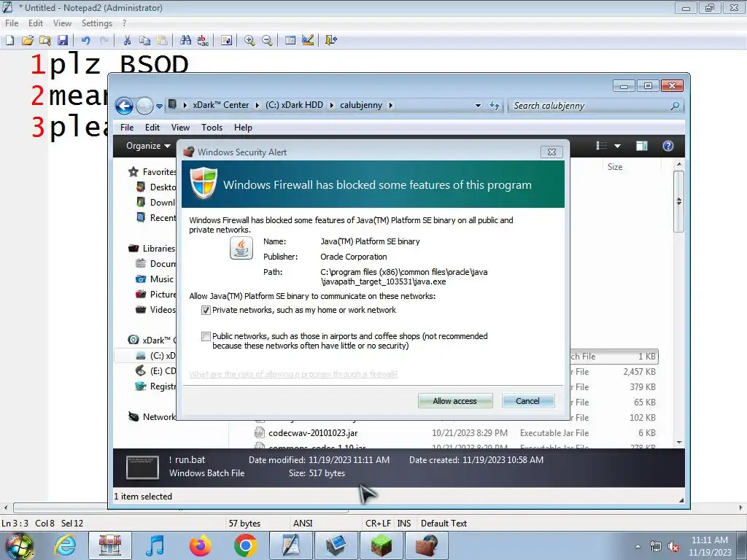This screenshot has height=560, width=747.
Task: Launch Firefox from the taskbar
Action: click(x=200, y=545)
